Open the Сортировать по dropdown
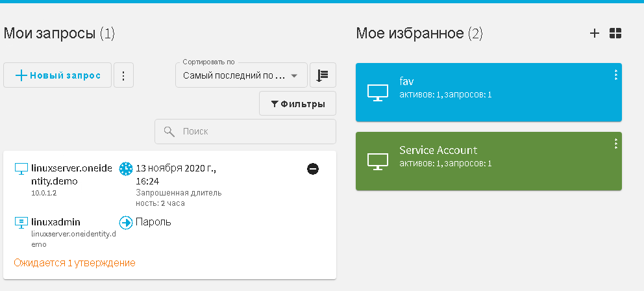This screenshot has width=644, height=291. pyautogui.click(x=241, y=75)
